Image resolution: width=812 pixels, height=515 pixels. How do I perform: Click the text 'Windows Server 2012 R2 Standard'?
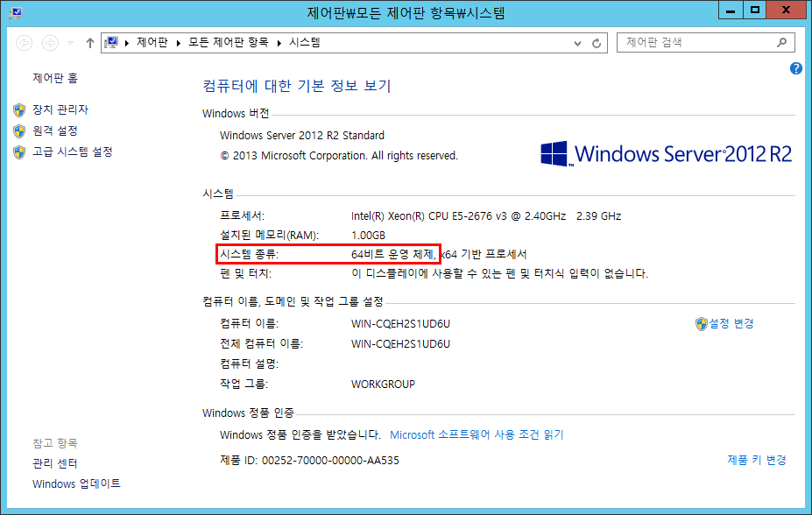302,136
